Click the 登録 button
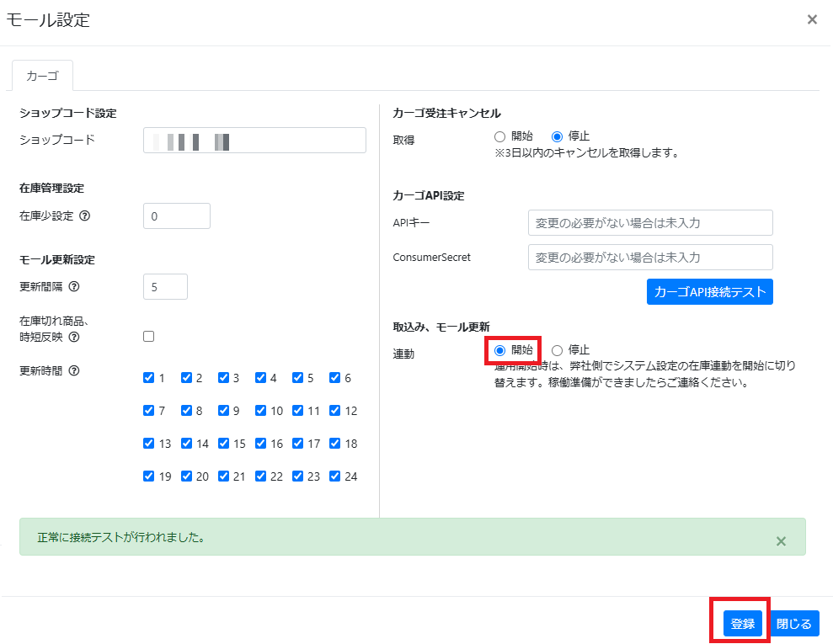The width and height of the screenshot is (833, 644). (742, 623)
